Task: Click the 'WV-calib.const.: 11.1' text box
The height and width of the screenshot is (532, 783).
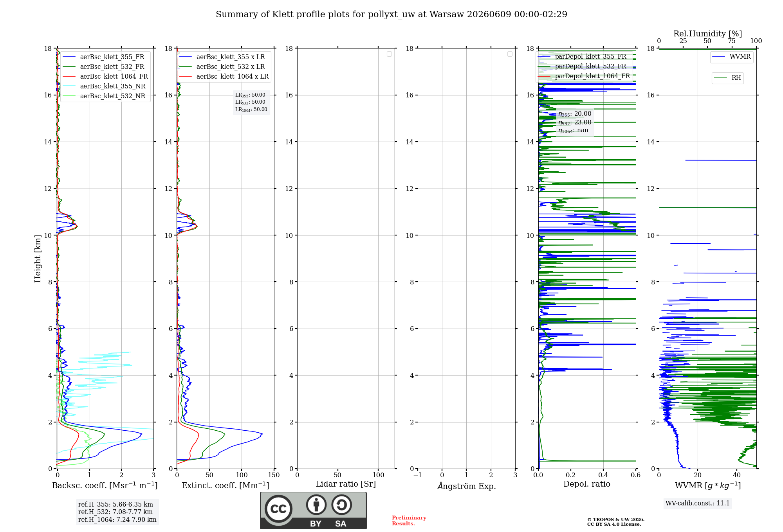Action: pyautogui.click(x=698, y=503)
